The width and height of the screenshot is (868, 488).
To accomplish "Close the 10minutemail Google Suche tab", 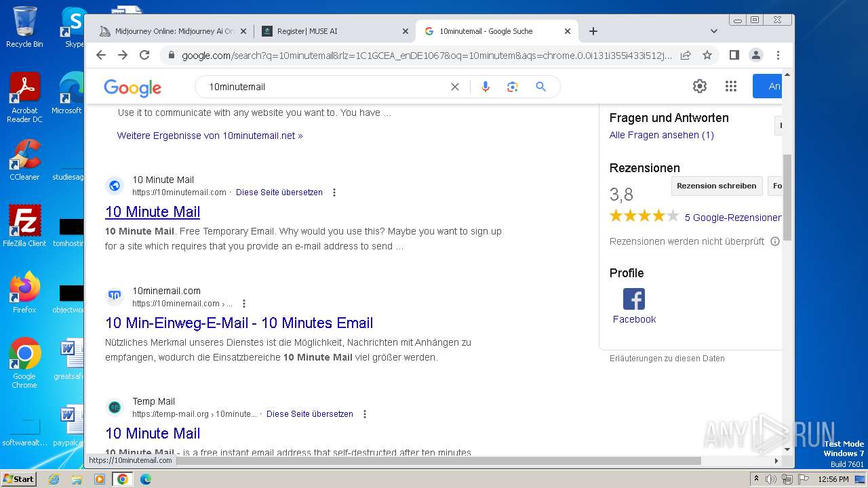I will (x=568, y=31).
